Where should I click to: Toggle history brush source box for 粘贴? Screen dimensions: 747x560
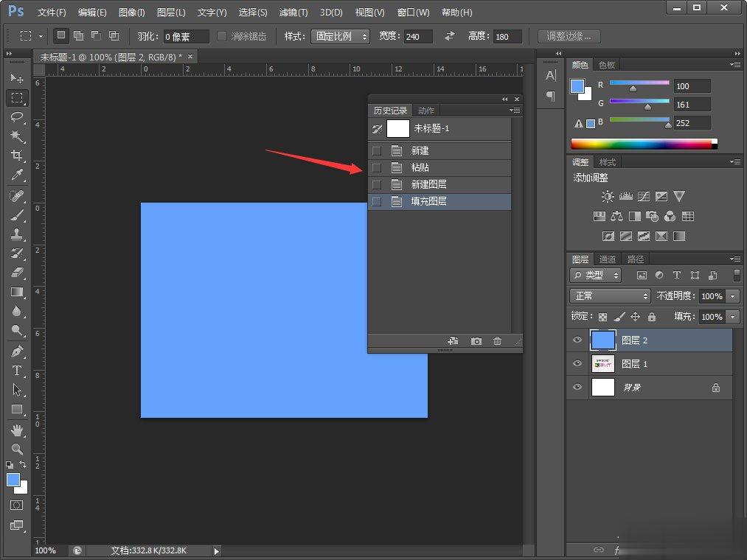[x=377, y=167]
